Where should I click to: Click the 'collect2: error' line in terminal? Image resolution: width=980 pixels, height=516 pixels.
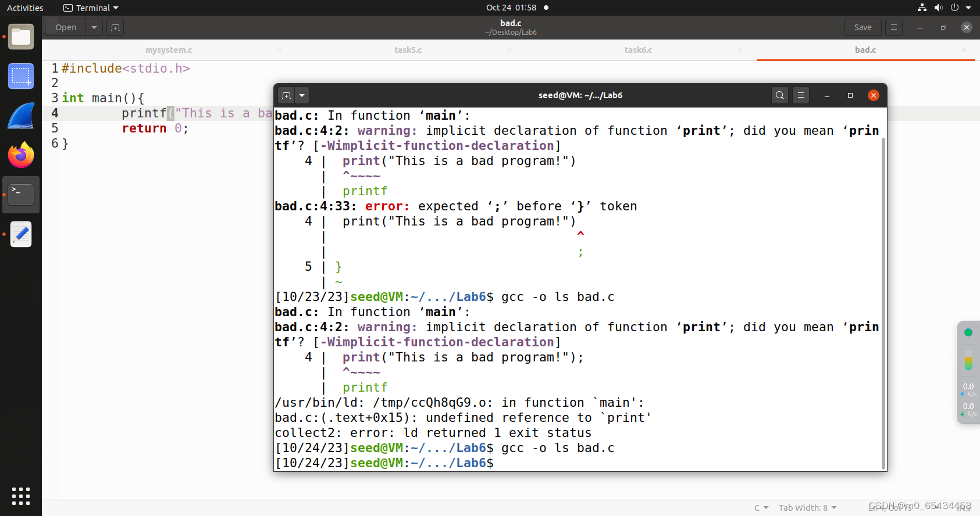coord(433,433)
